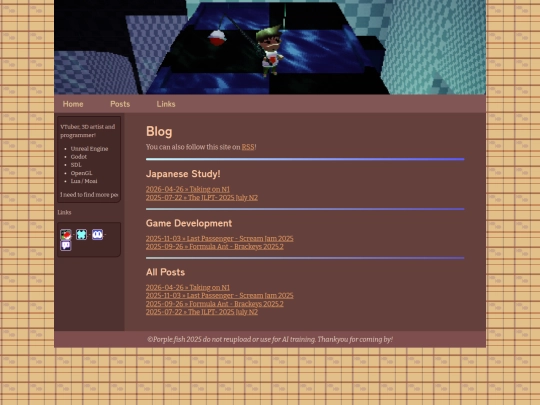Image resolution: width=540 pixels, height=405 pixels.
Task: Select the 'OpenGL' list item
Action: [82, 173]
